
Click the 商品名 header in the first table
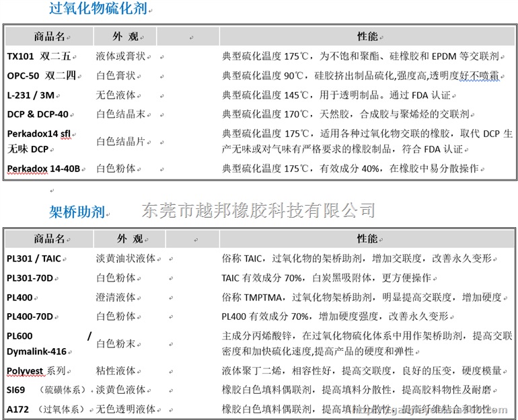pyautogui.click(x=49, y=36)
